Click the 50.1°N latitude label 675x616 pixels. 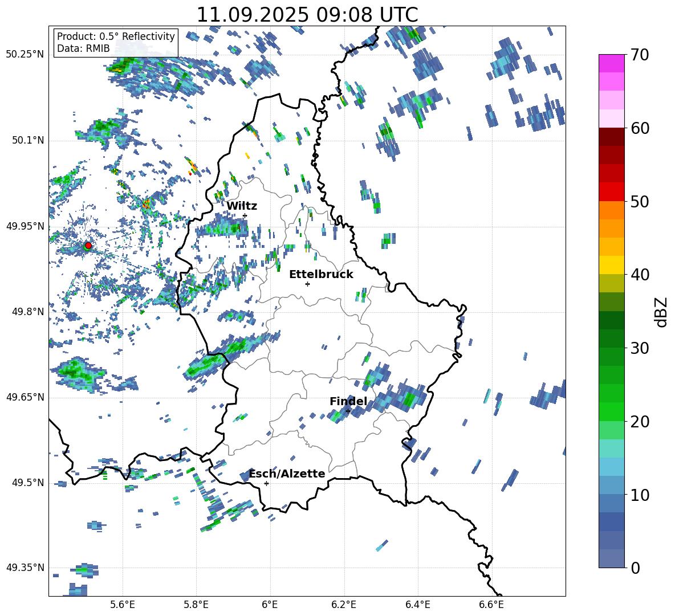pyautogui.click(x=28, y=140)
